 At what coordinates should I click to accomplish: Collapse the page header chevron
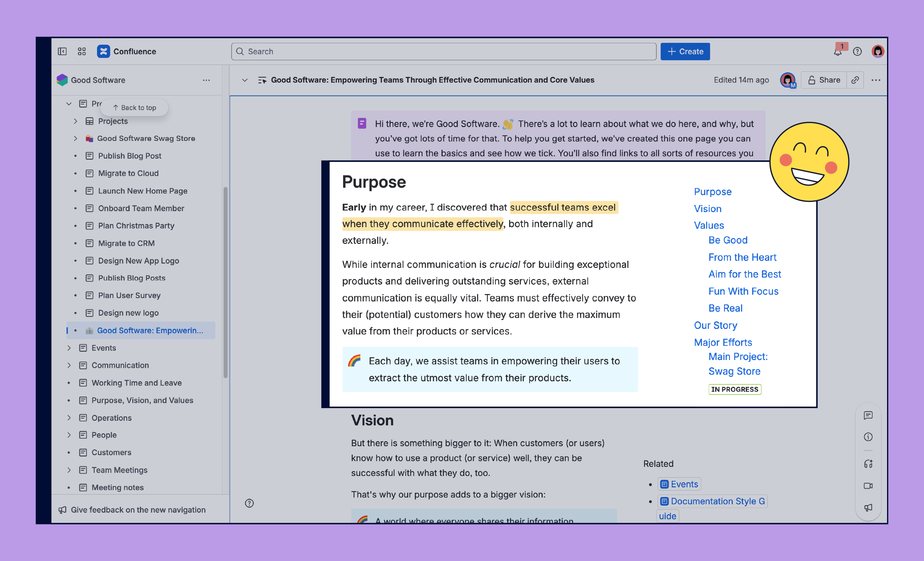[x=245, y=80]
